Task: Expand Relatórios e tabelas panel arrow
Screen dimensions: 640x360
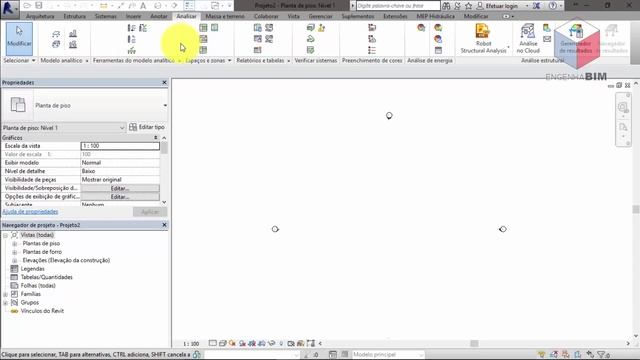Action: pos(289,60)
